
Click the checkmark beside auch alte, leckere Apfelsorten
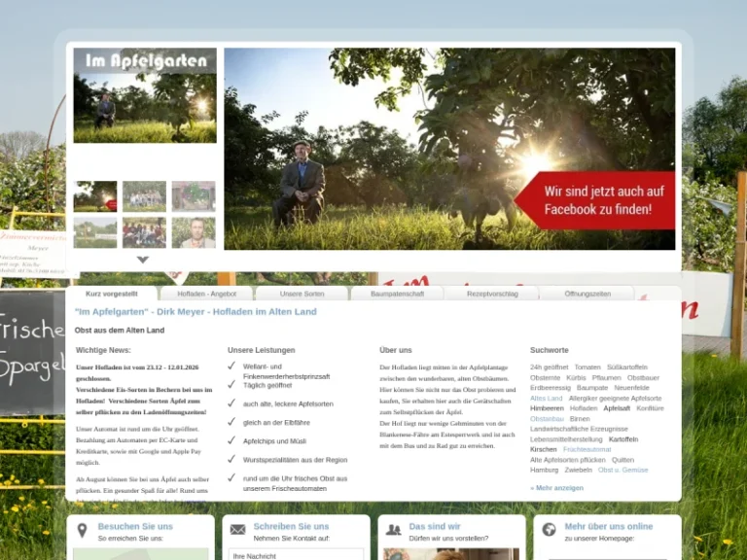pos(231,402)
